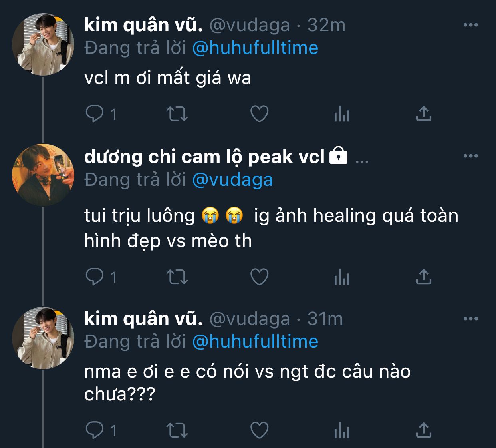Viewport: 496px width, 448px height.
Task: Open @huhufulltime mention in the 32m tweet
Action: pyautogui.click(x=255, y=48)
